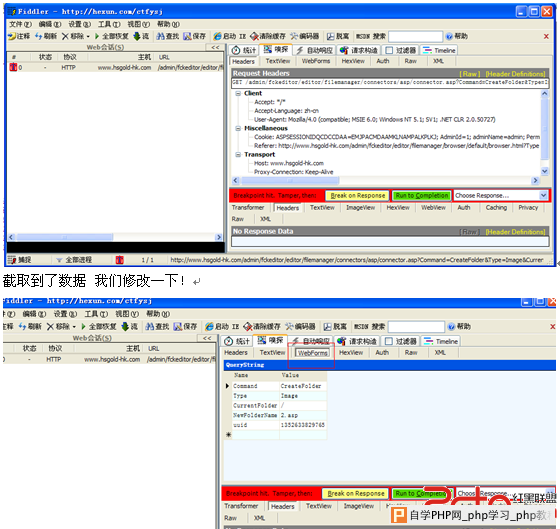Image resolution: width=560 pixels, height=529 pixels.
Task: Open the Statistics tab with clock icon
Action: (x=244, y=50)
